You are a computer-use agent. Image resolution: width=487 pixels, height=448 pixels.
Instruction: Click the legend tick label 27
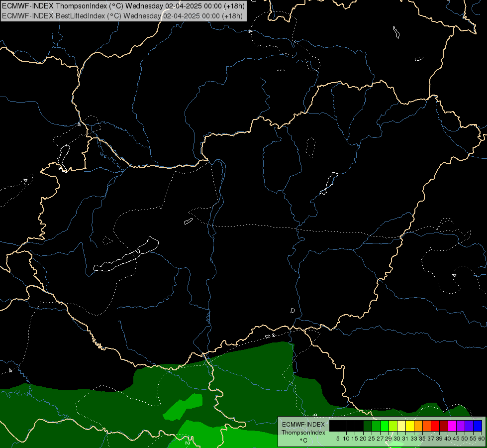click(x=380, y=439)
